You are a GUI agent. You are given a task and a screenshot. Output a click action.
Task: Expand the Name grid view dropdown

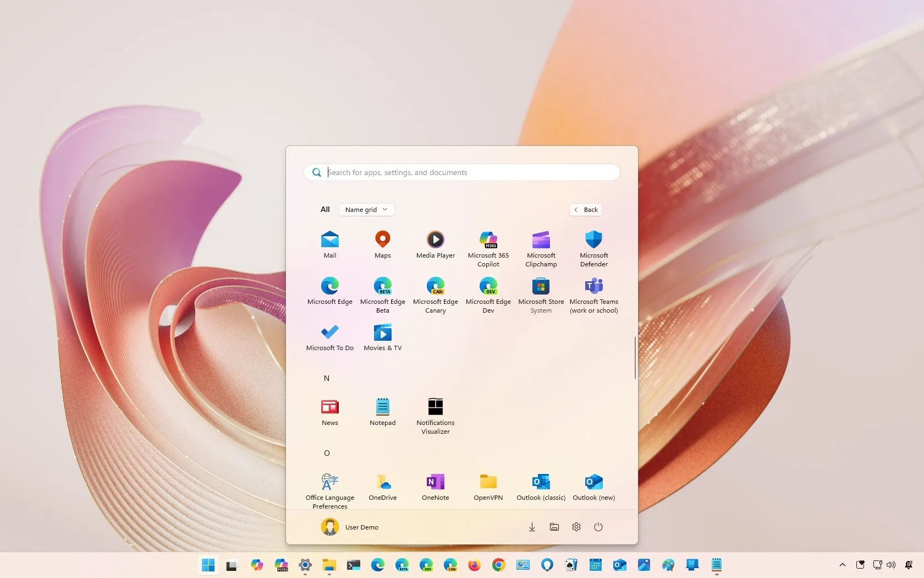[x=366, y=210]
